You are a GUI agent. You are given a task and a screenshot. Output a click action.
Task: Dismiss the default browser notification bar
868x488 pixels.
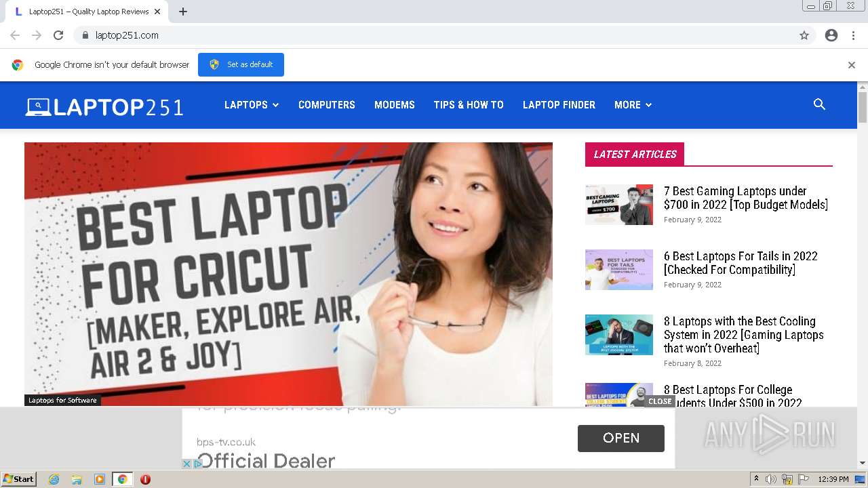click(852, 65)
